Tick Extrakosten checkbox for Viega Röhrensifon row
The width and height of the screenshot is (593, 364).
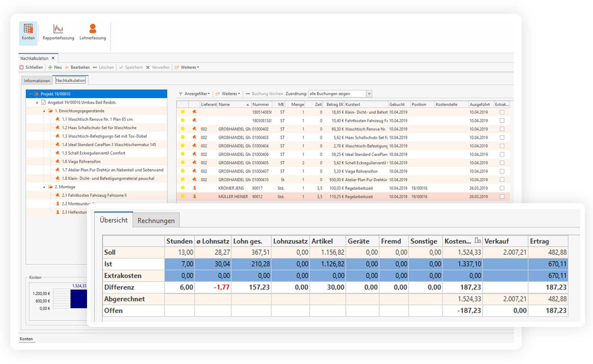coord(502,171)
